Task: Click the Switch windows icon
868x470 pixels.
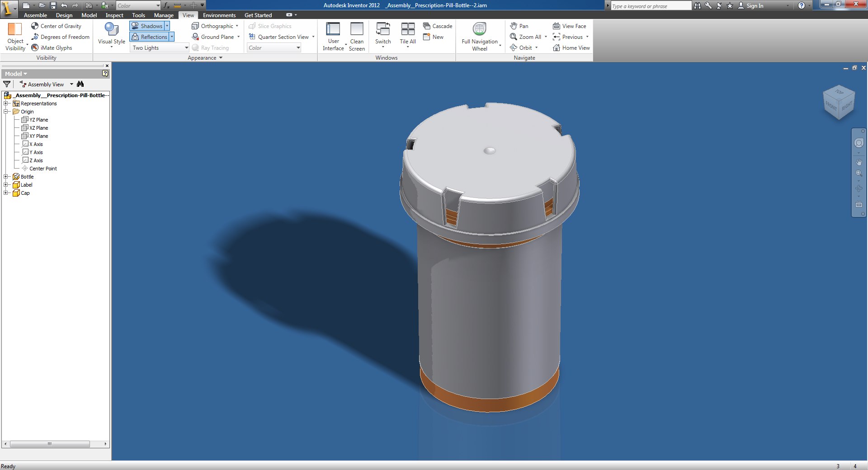Action: click(x=383, y=29)
